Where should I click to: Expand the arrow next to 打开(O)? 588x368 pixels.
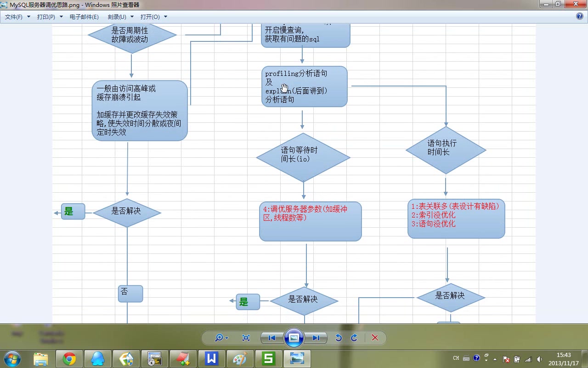[165, 17]
